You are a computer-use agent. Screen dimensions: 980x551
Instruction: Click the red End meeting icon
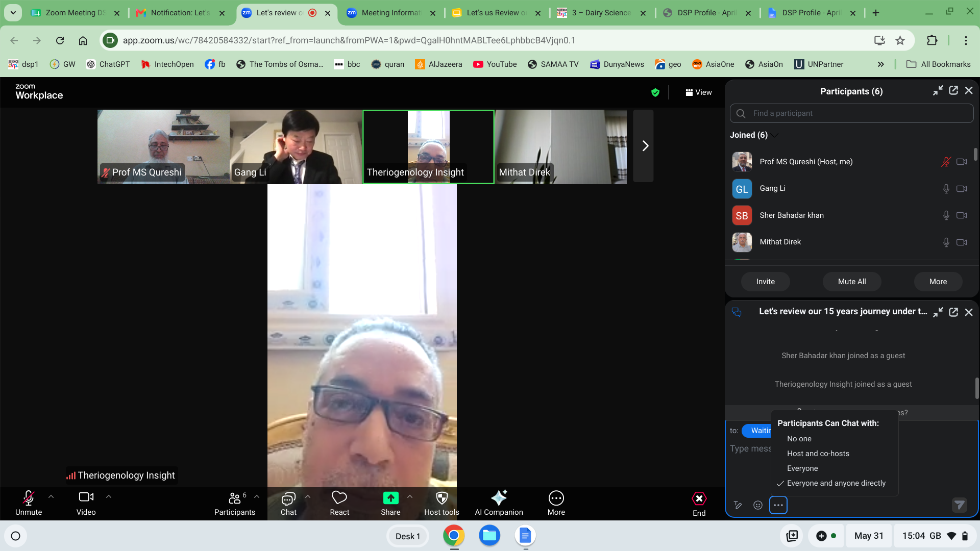[x=699, y=498]
